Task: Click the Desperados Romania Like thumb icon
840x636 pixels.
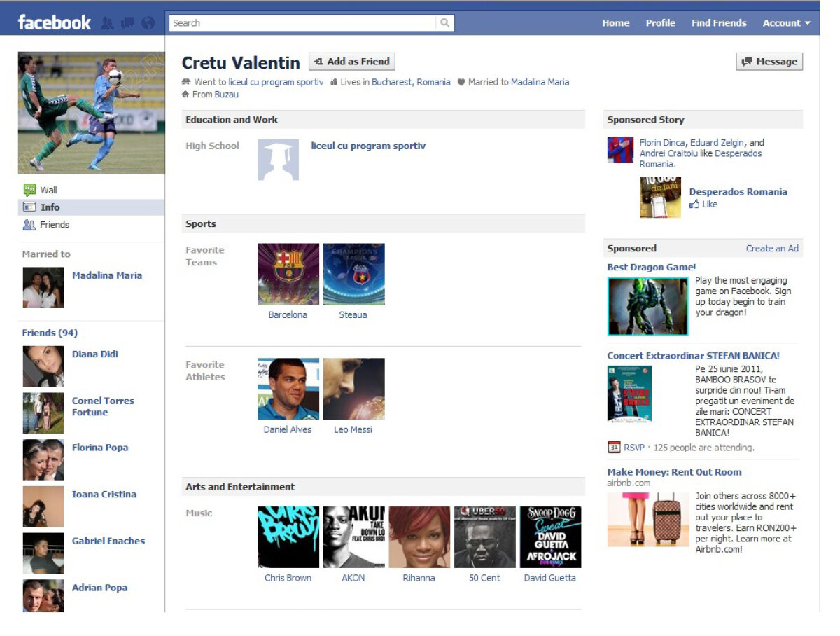Action: tap(694, 205)
